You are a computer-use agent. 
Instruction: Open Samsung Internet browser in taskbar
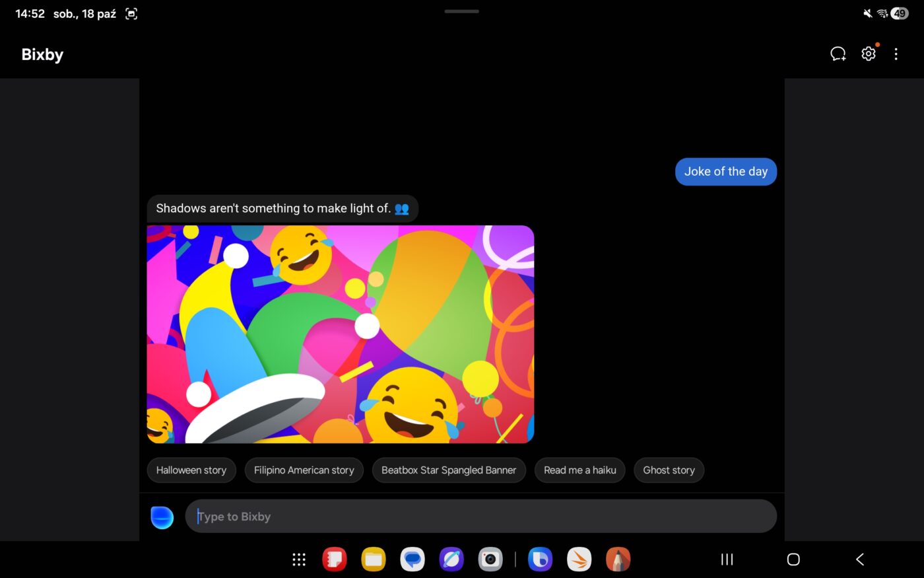(451, 560)
